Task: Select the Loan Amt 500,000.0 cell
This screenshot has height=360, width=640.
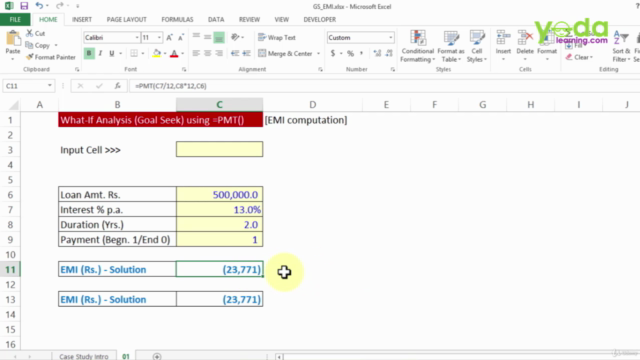Action: point(220,195)
